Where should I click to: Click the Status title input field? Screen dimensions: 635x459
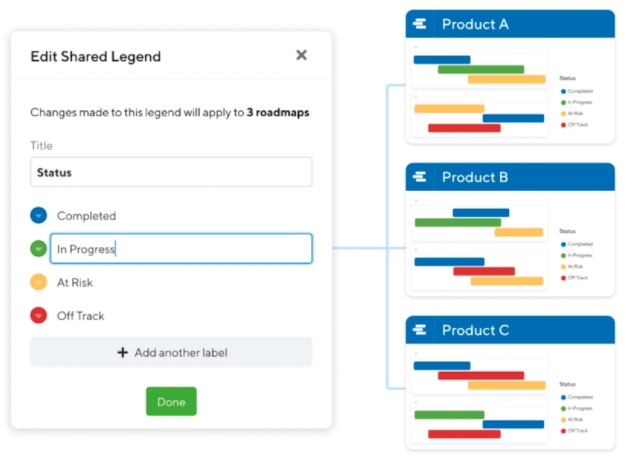click(171, 172)
